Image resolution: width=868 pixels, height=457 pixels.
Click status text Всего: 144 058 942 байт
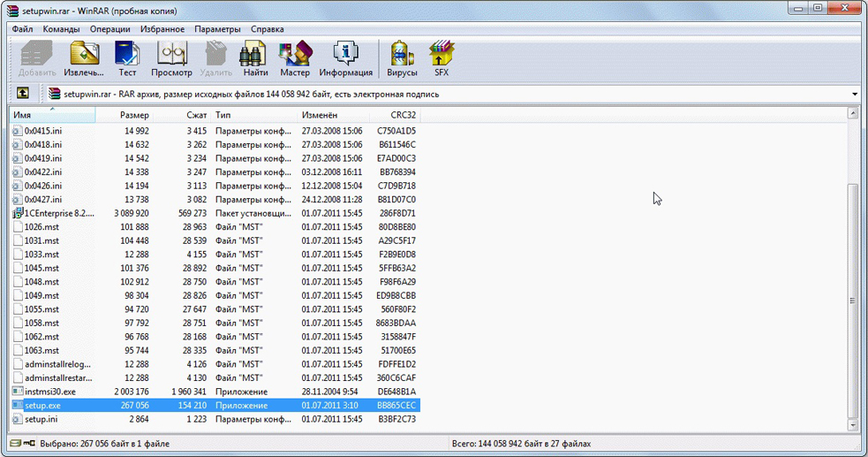click(x=521, y=444)
